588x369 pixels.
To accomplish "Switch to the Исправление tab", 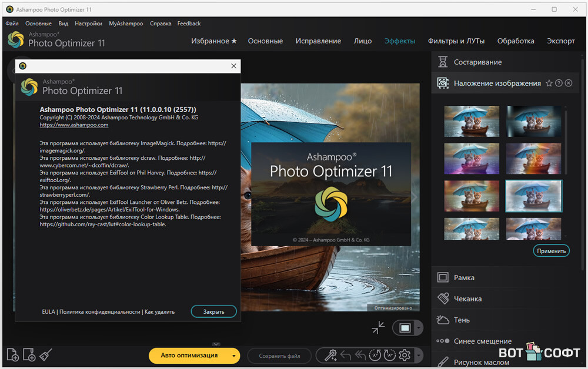I will pos(318,41).
